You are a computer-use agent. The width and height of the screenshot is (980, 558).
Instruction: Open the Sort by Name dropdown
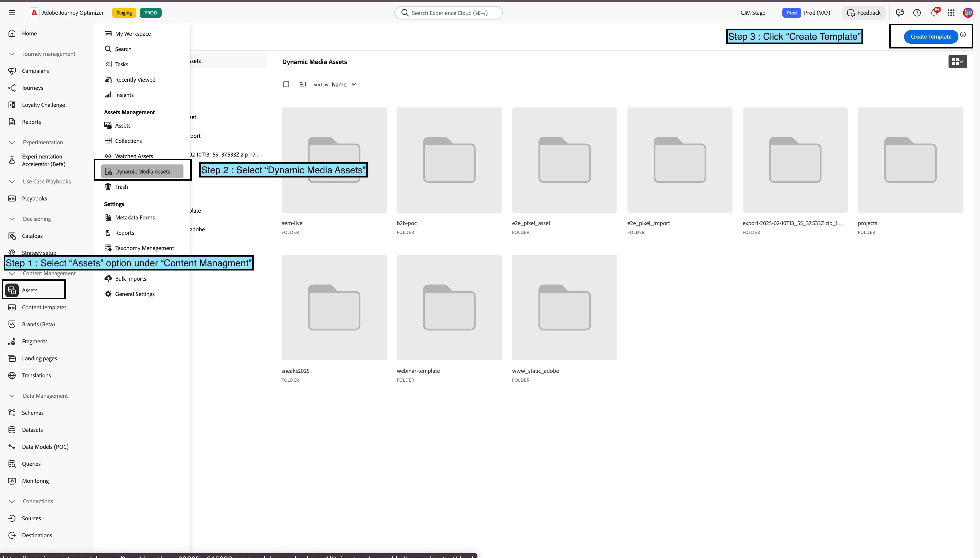coord(343,84)
